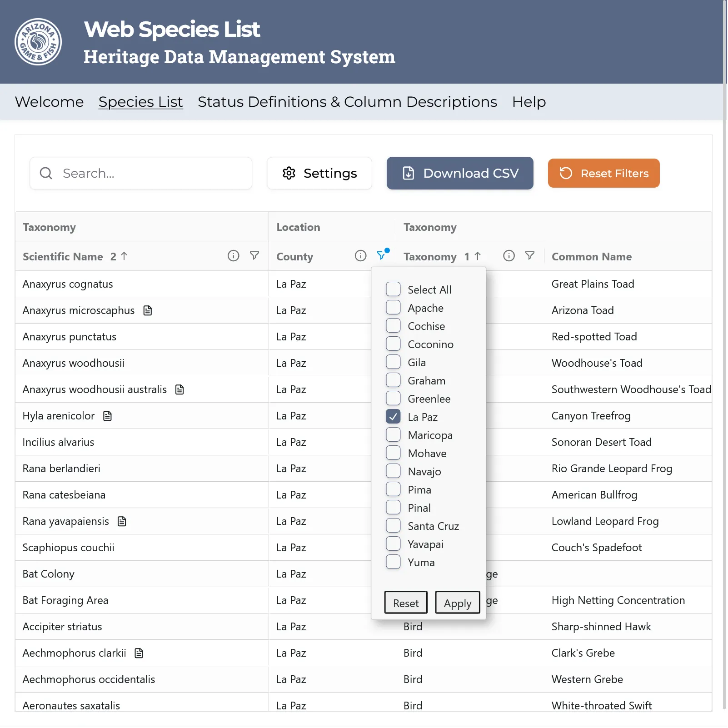Open document icon beside Anaxyrus microscaphus
Screen dimensions: 728x728
[148, 310]
